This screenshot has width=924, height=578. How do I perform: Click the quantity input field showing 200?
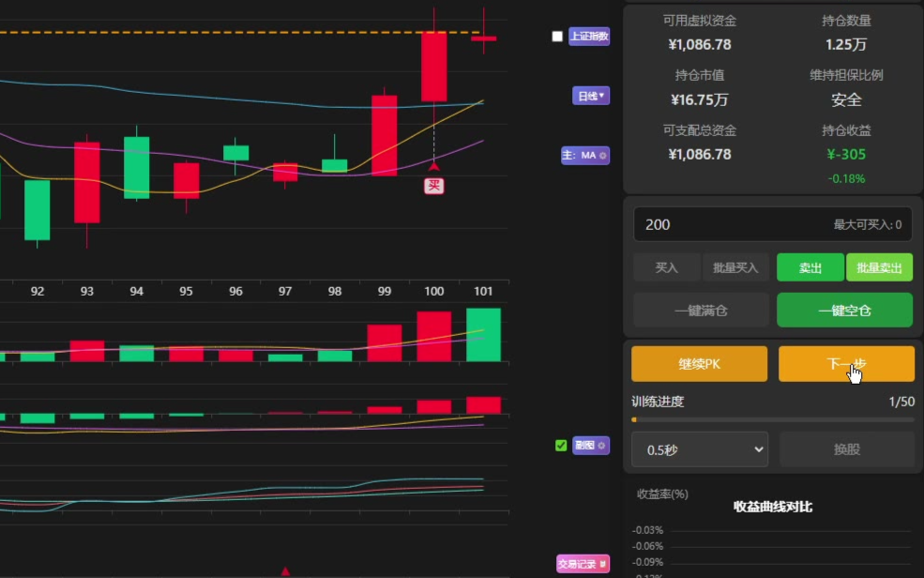pos(732,224)
